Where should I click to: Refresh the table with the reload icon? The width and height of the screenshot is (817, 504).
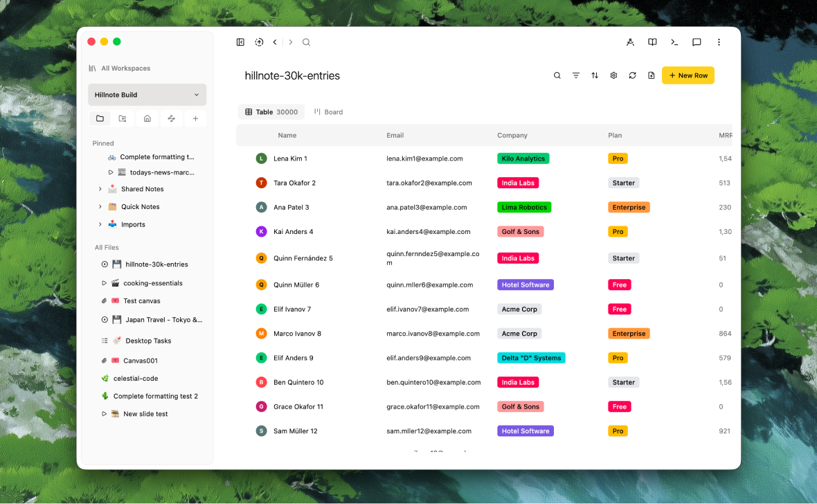[633, 75]
